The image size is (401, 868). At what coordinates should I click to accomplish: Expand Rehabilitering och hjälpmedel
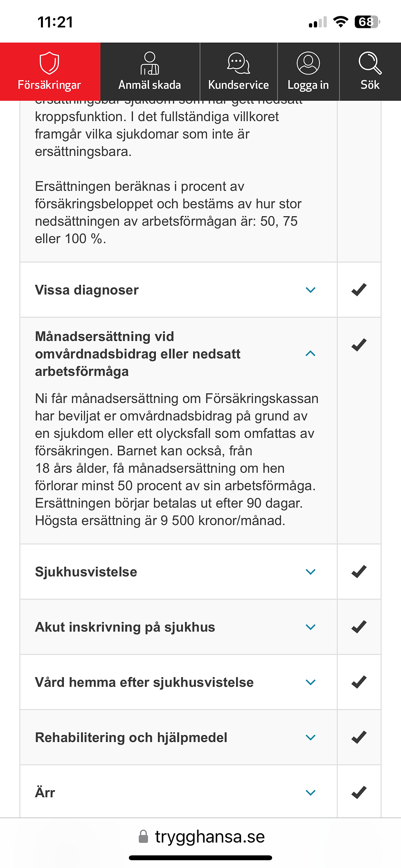coord(311,738)
